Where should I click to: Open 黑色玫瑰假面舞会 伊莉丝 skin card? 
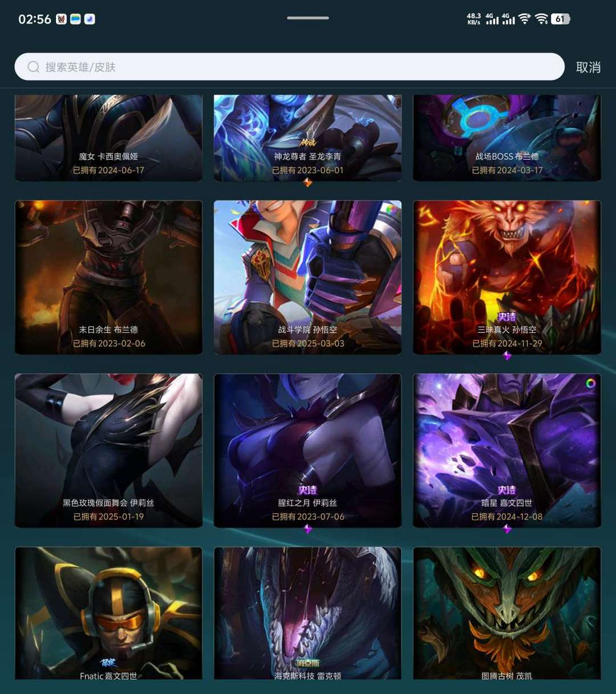(x=108, y=451)
